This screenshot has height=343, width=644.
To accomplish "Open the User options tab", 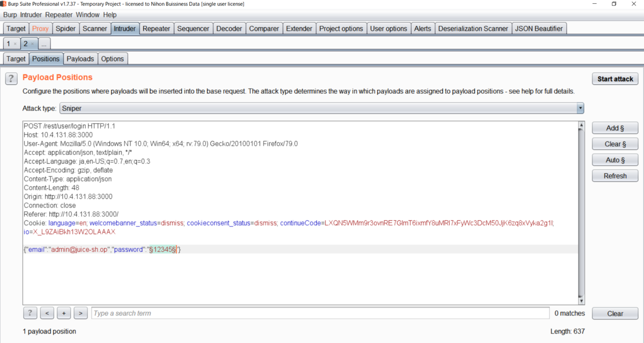I will point(389,28).
